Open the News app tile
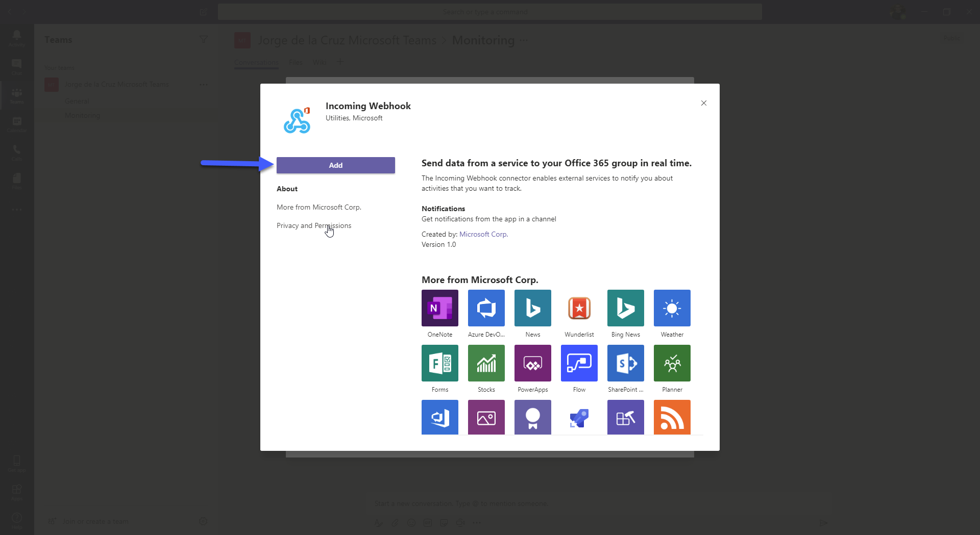980x535 pixels. click(533, 308)
